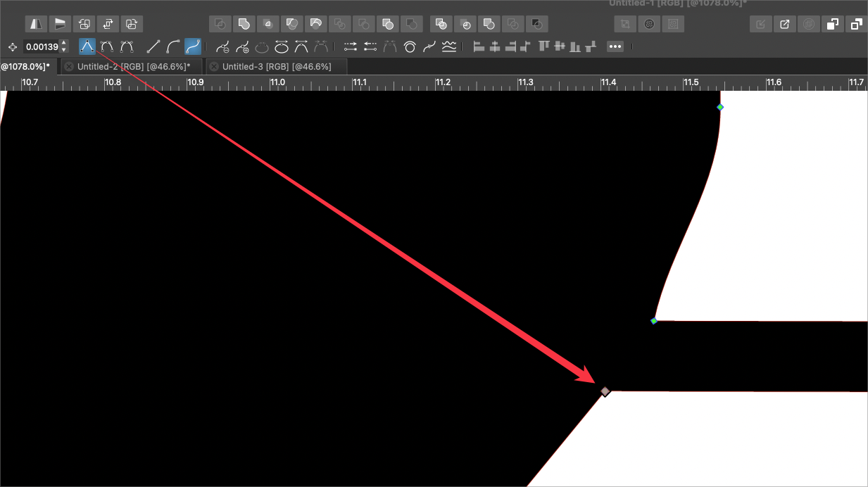Switch to the Untitled-3 document tab

276,67
